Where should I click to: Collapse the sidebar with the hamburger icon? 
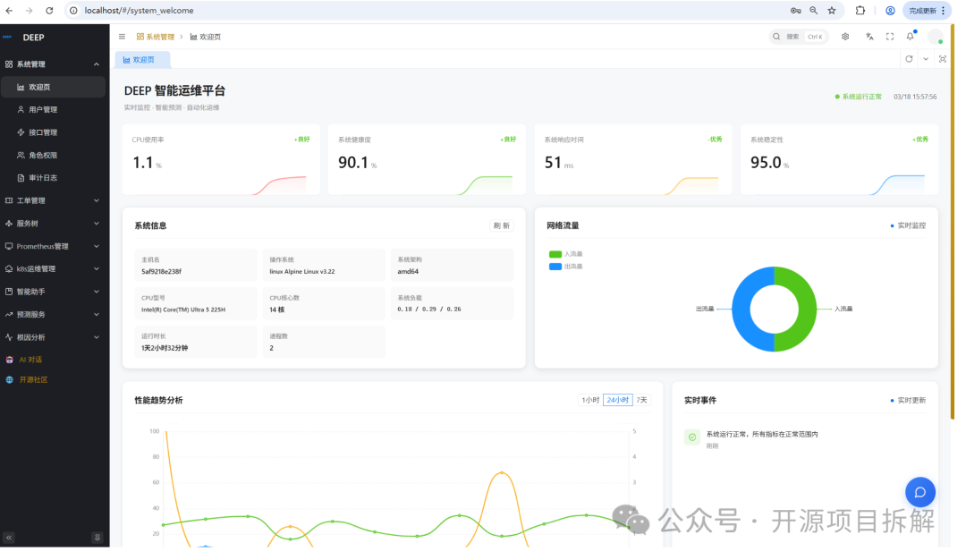point(122,37)
